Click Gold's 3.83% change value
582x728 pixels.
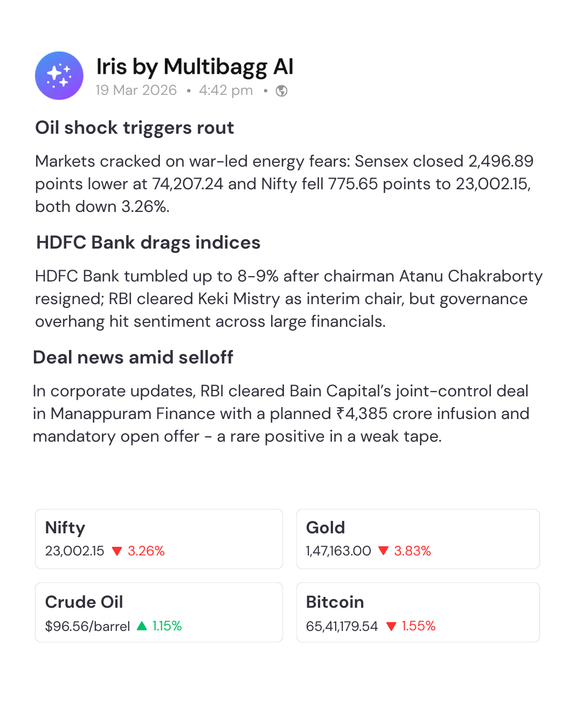412,551
